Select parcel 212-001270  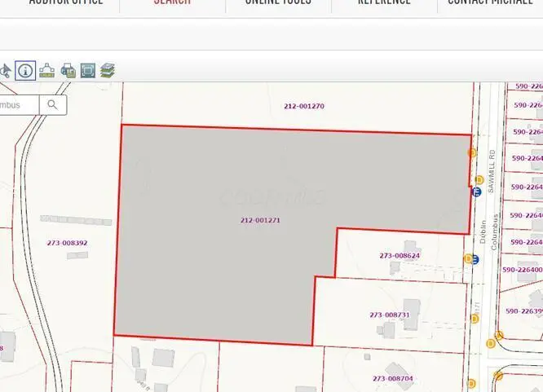pos(304,106)
